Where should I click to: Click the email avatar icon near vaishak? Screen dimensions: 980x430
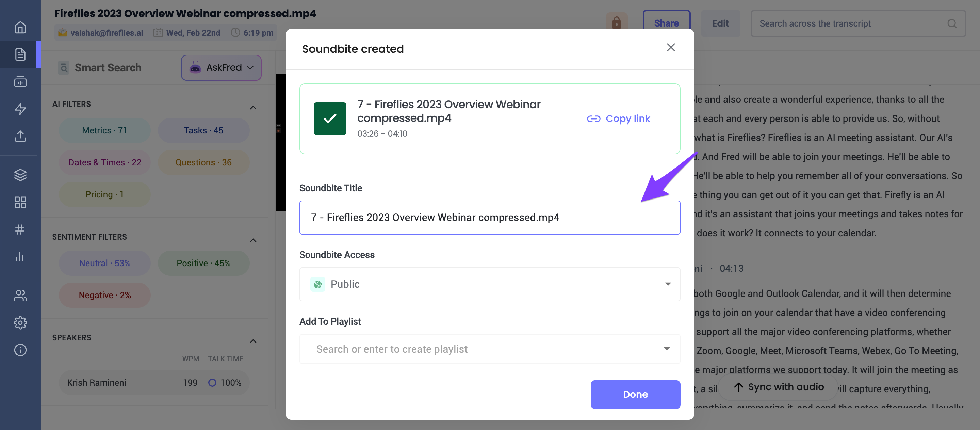tap(62, 33)
